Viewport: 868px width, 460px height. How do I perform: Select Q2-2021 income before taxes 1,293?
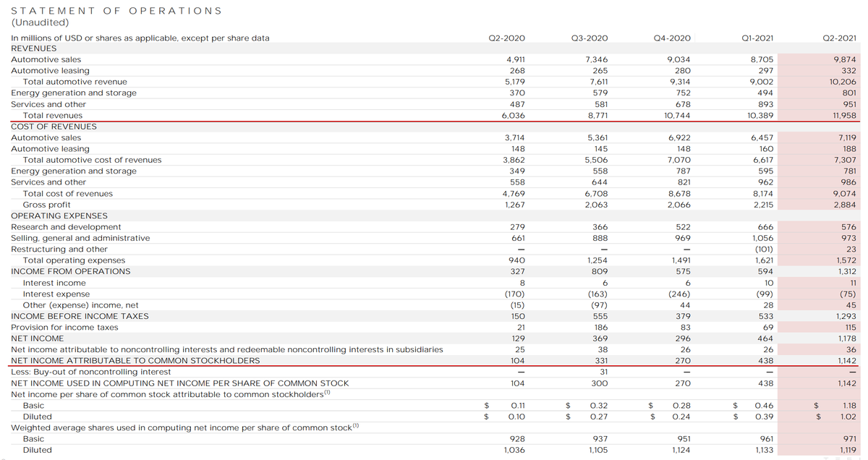point(846,316)
